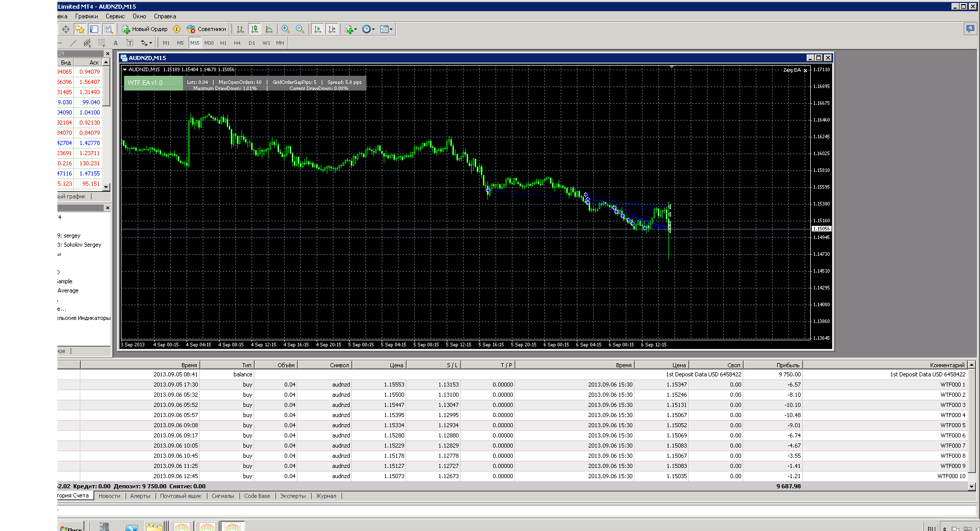This screenshot has width=980, height=531.
Task: Switch to the Алерты tab
Action: click(140, 496)
